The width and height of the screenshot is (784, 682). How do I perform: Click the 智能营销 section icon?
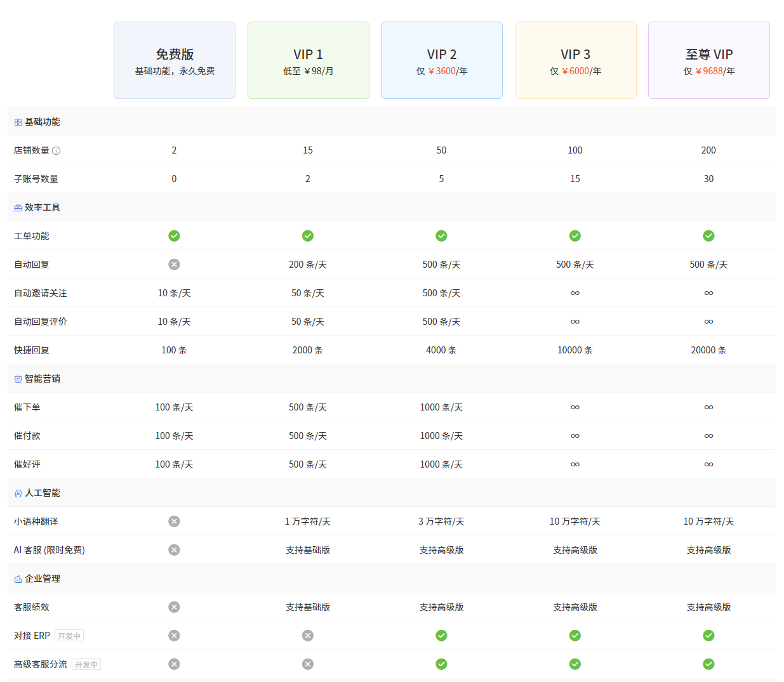tap(18, 379)
